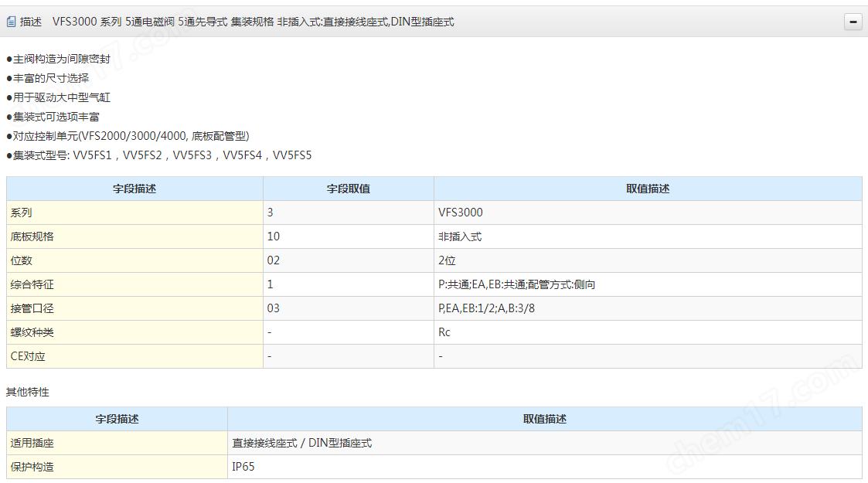Select the 适用插座 row label
Image resolution: width=868 pixels, height=483 pixels.
click(117, 443)
